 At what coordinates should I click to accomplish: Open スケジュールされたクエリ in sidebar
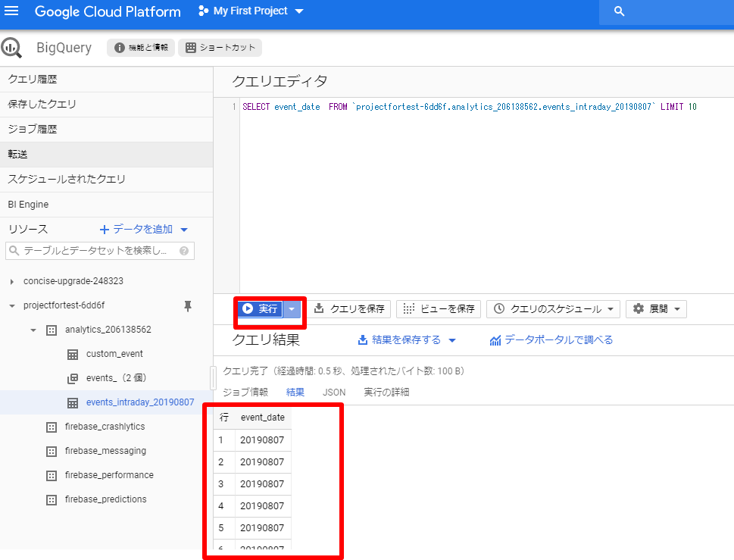[x=106, y=179]
